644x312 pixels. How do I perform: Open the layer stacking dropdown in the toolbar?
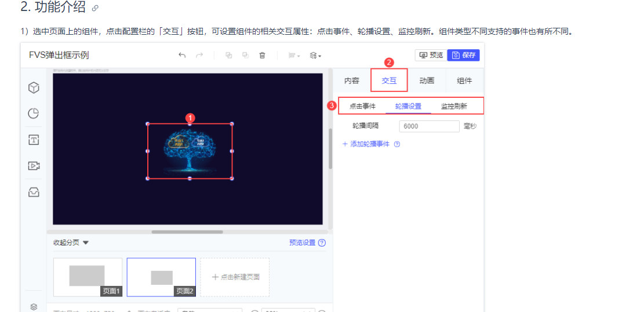(315, 56)
